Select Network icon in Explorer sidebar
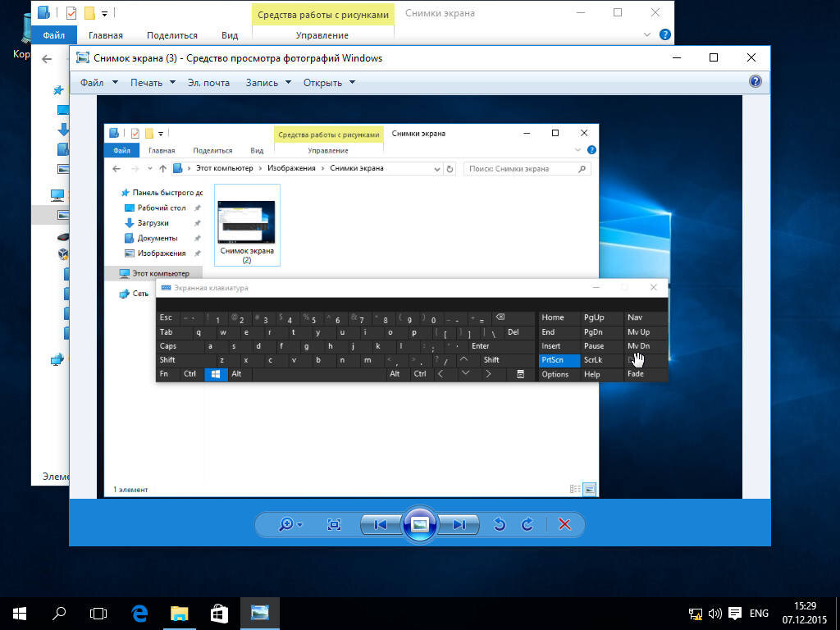 point(57,359)
